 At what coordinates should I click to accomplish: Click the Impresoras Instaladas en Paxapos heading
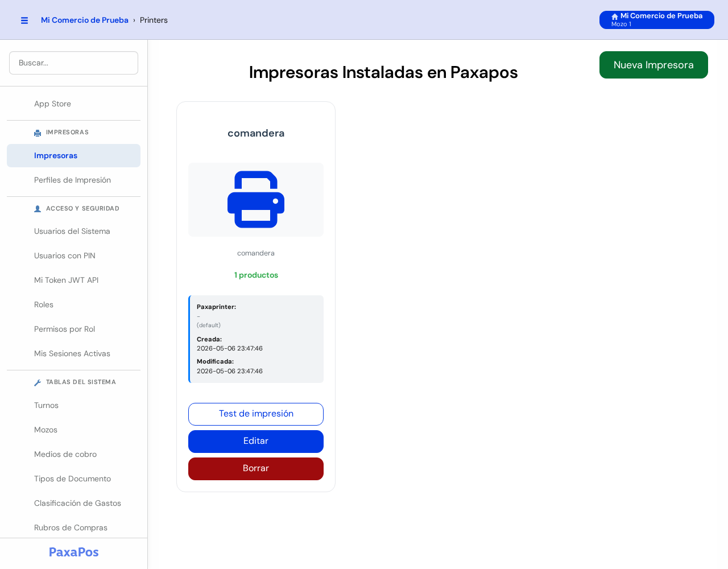pos(383,72)
